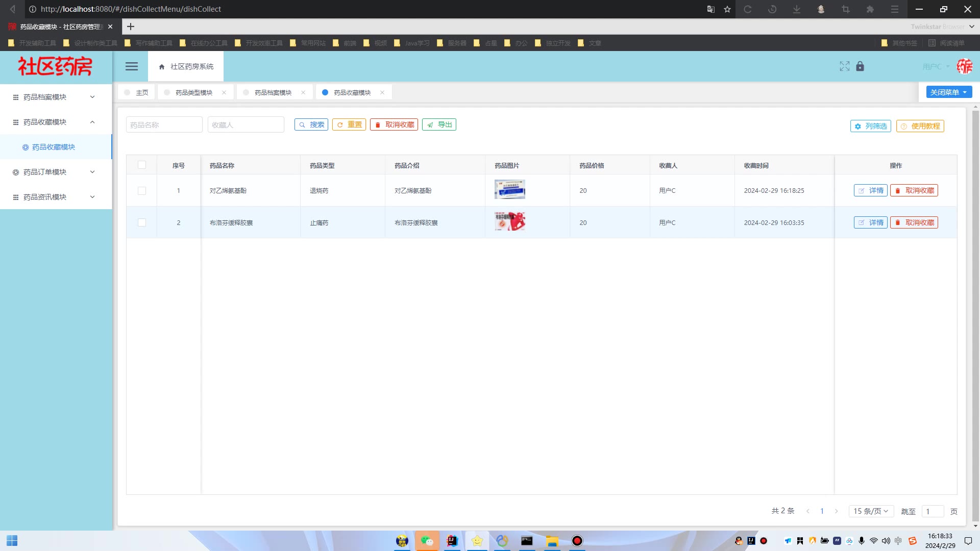Close the 药品档案模块 tab with its X
The height and width of the screenshot is (551, 980).
click(x=303, y=92)
